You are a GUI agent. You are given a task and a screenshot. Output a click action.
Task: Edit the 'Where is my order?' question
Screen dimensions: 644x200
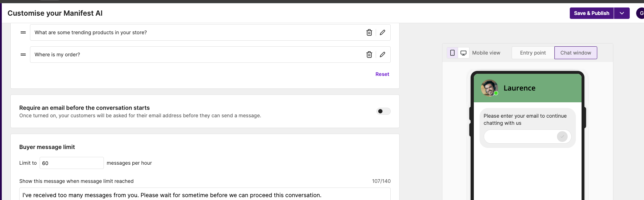point(382,55)
